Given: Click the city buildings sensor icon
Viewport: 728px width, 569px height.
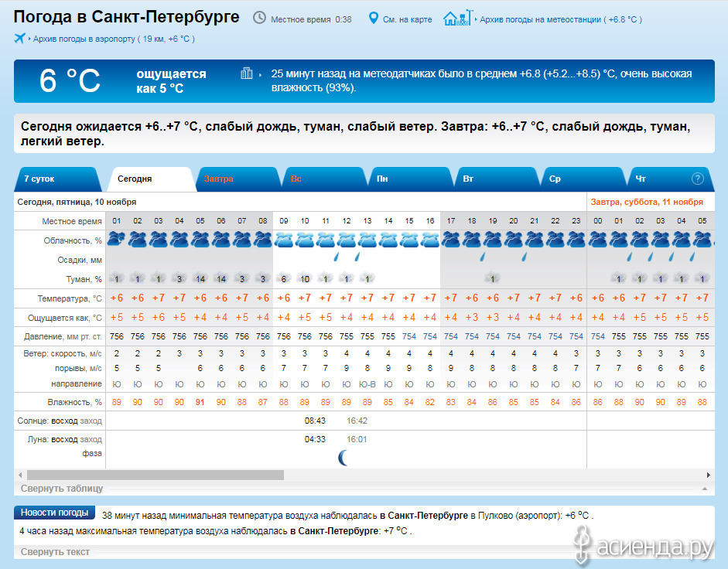Looking at the screenshot, I should click(247, 73).
